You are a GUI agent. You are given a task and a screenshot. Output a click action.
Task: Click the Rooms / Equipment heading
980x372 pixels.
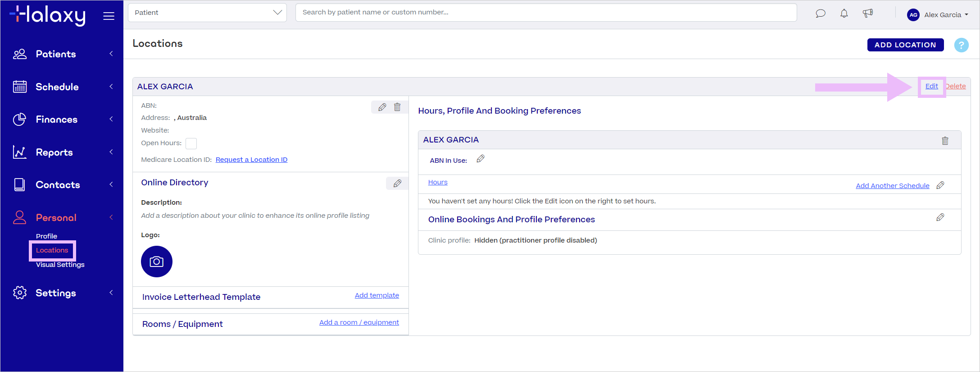(x=182, y=324)
